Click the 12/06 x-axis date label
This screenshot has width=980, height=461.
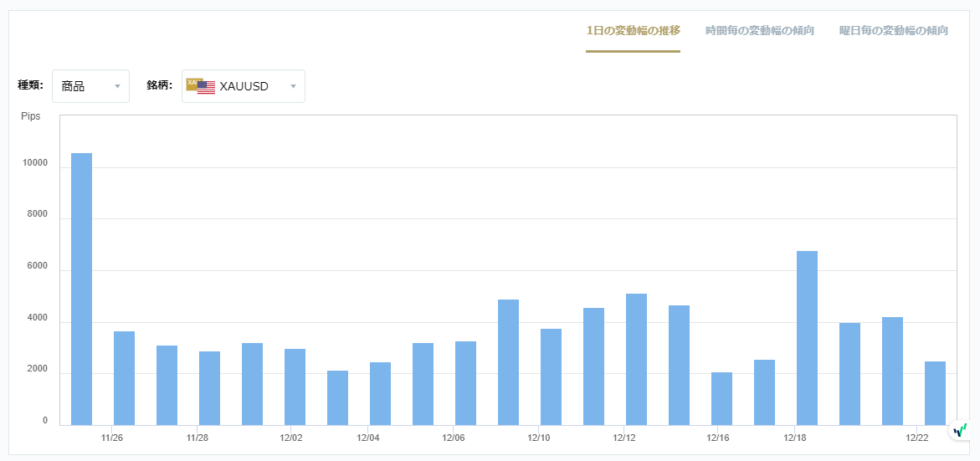pos(454,438)
